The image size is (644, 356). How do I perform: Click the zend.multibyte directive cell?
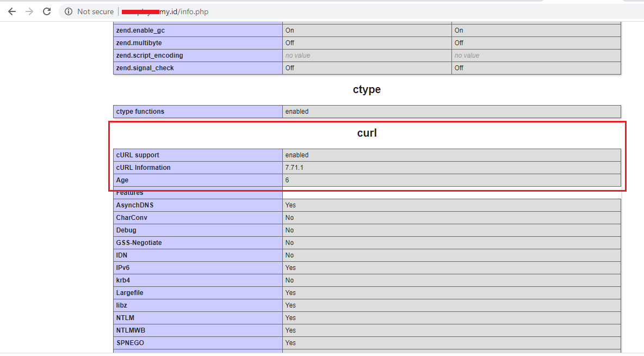(x=198, y=43)
